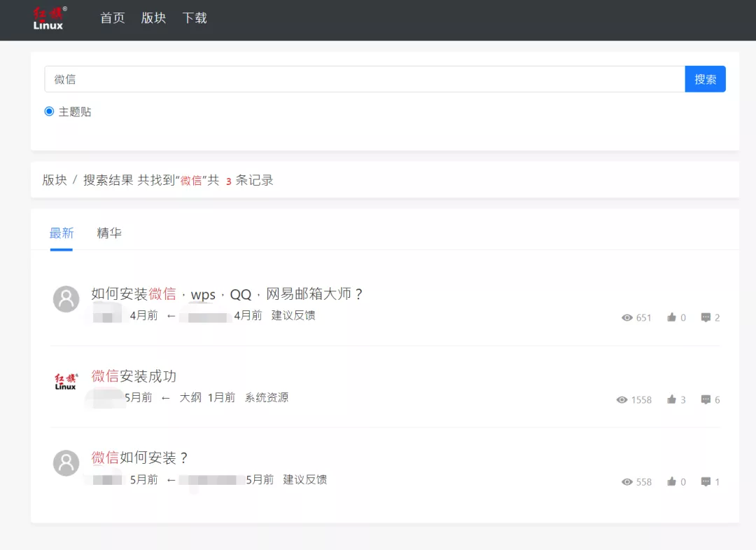Like the 微信安装成功 post with 3 likes
Image resolution: width=756 pixels, height=550 pixels.
coord(671,399)
